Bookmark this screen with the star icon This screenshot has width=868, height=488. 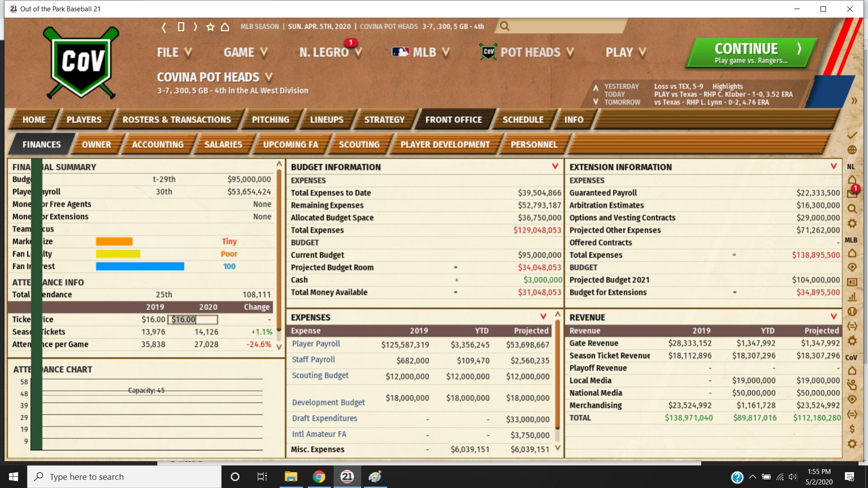[210, 27]
